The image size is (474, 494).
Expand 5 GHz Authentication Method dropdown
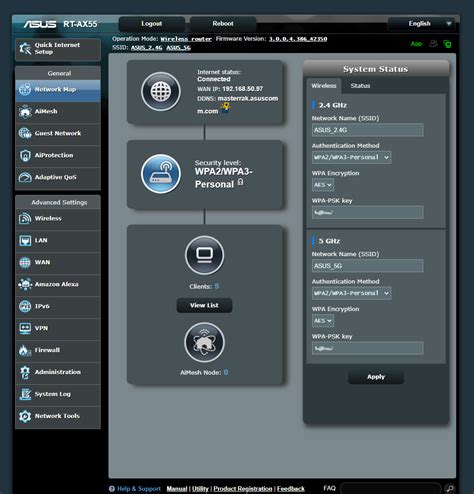click(351, 293)
